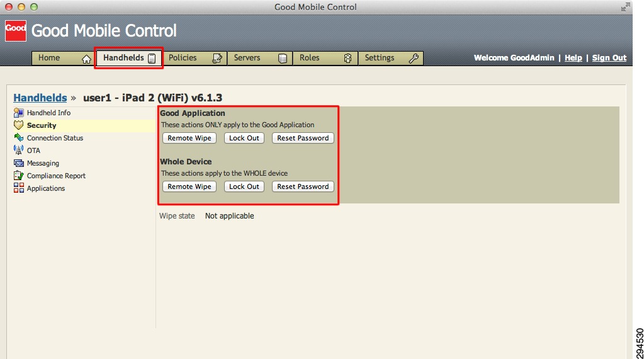This screenshot has height=359, width=644.
Task: Follow the Handhelds breadcrumb link
Action: [x=40, y=98]
